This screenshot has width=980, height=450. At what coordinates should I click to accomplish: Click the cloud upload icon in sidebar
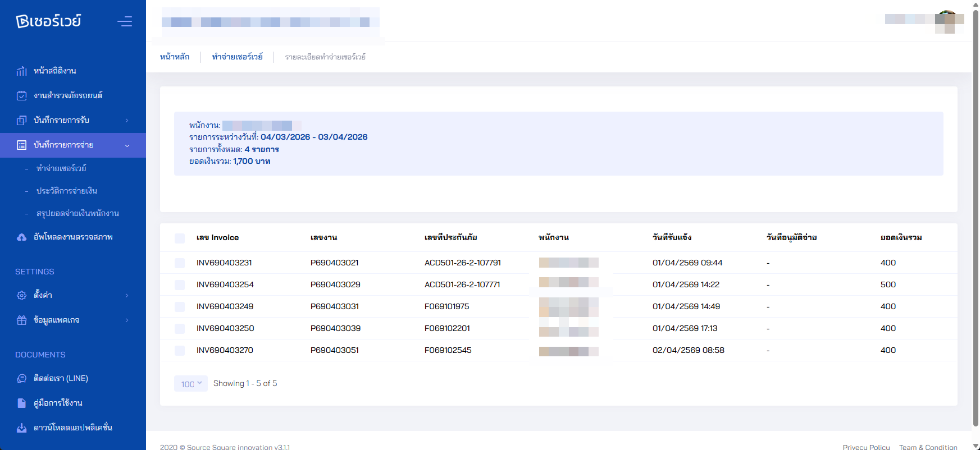coord(21,237)
